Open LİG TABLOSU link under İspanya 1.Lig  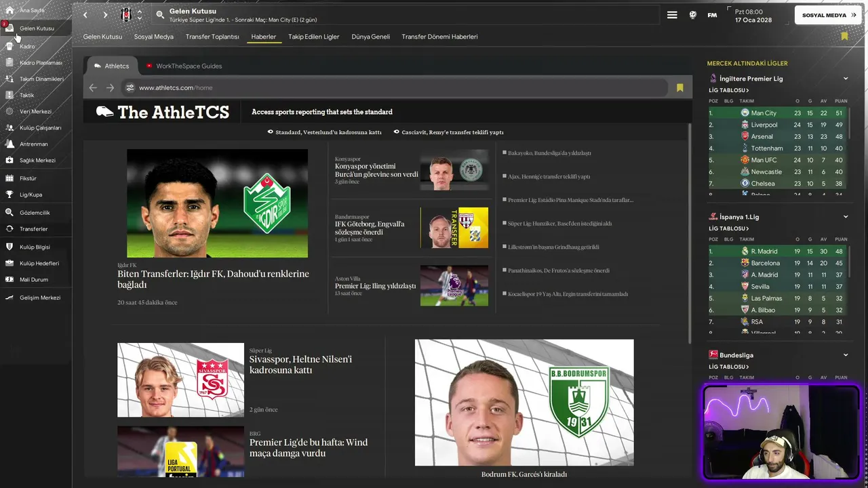(x=728, y=228)
